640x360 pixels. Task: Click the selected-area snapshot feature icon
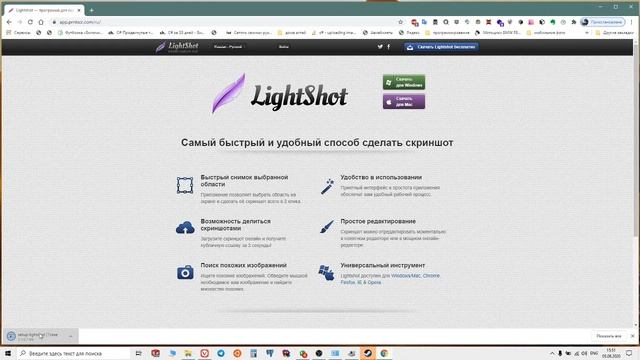point(185,185)
